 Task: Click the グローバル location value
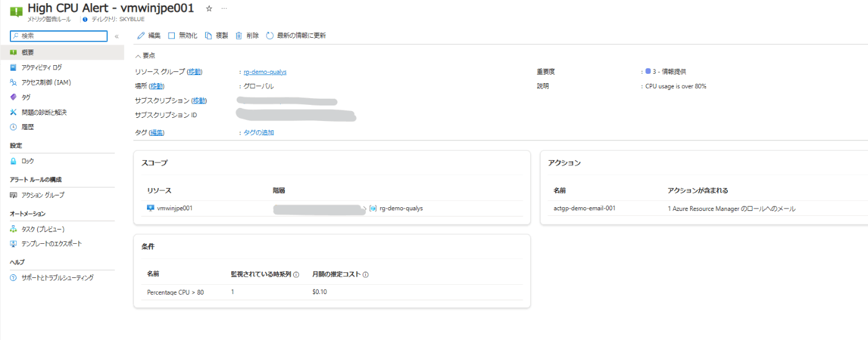[259, 86]
